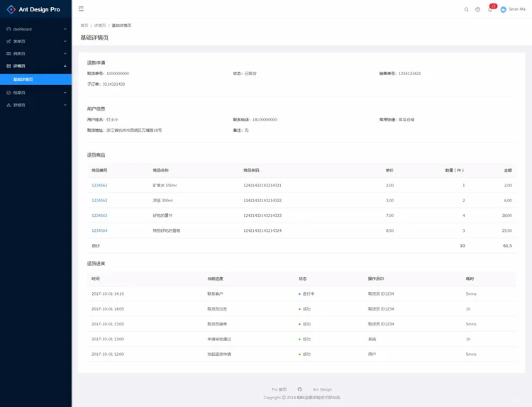Open product number link 1234564
Image resolution: width=532 pixels, height=407 pixels.
[99, 230]
